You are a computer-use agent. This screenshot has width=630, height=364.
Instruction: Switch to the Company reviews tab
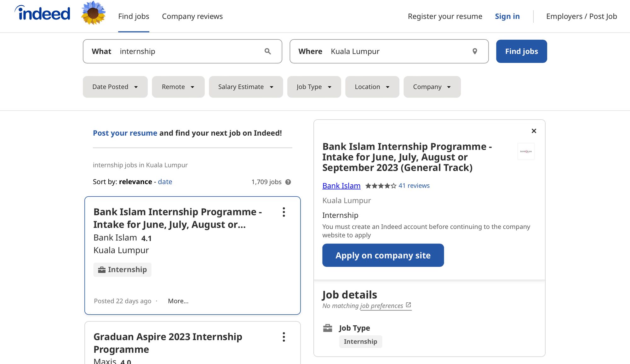[x=192, y=16]
